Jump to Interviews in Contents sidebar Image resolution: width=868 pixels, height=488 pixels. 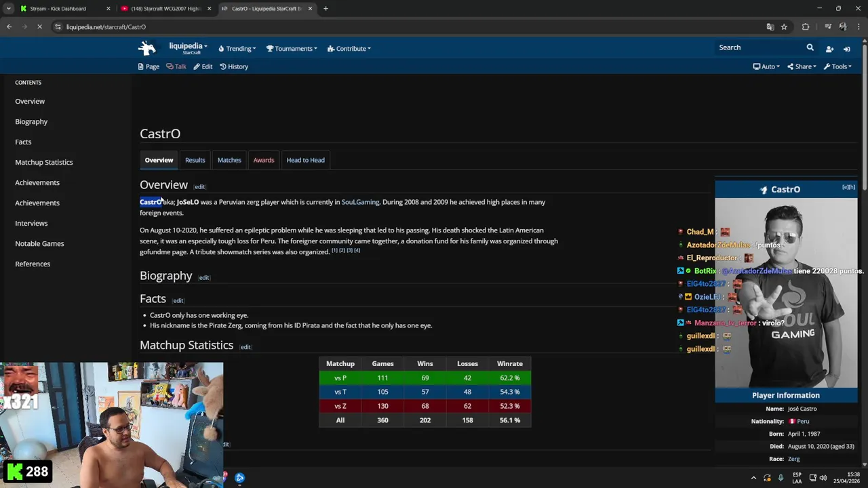[31, 223]
